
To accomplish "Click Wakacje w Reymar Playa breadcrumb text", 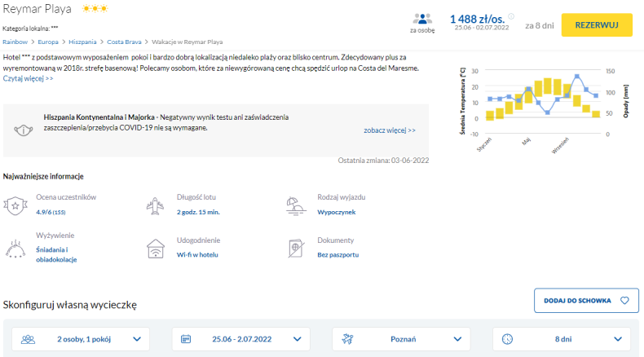I will click(187, 42).
